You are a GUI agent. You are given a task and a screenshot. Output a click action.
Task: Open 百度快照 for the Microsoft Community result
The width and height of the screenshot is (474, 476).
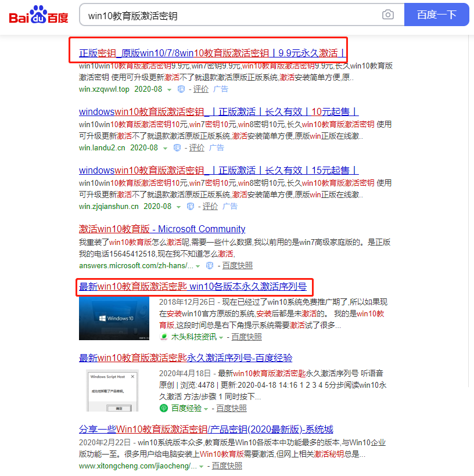238,265
